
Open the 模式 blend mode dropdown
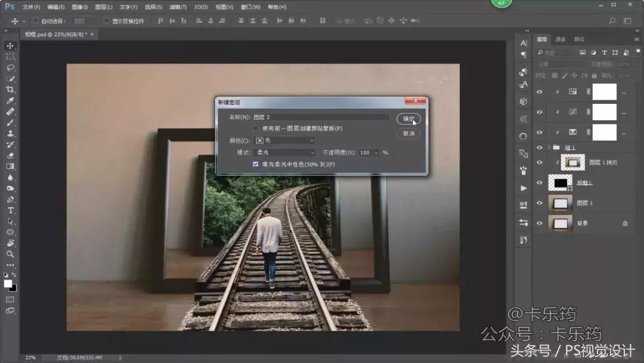(284, 153)
